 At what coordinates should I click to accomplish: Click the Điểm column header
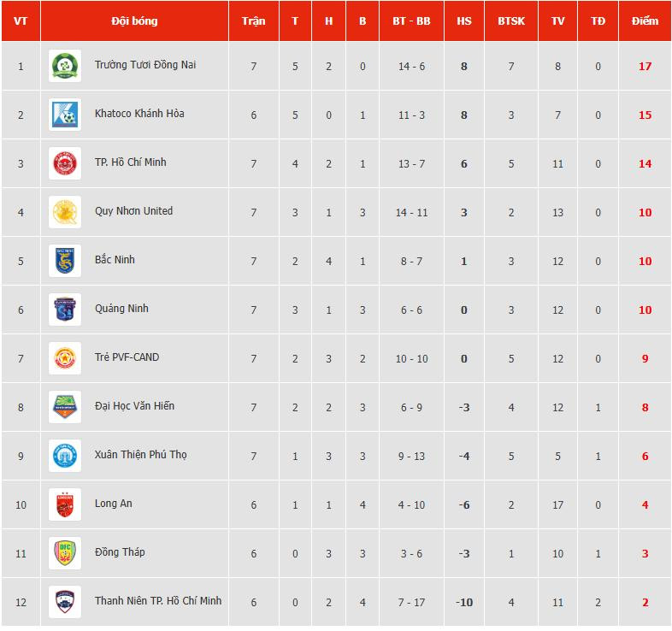pyautogui.click(x=645, y=21)
